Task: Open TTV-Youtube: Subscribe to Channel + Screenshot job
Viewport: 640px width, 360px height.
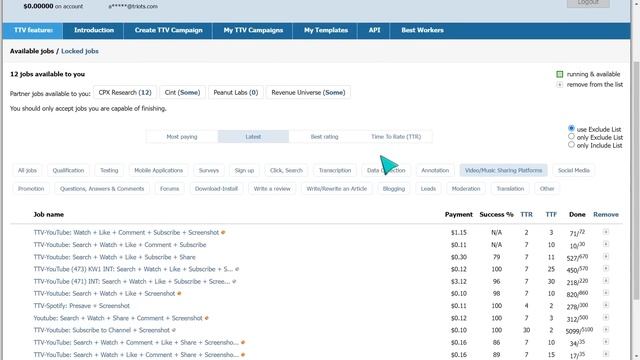Action: coord(102,330)
